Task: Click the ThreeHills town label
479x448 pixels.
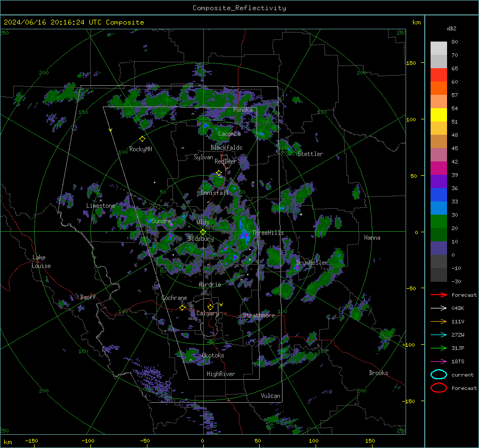Action: [x=268, y=233]
